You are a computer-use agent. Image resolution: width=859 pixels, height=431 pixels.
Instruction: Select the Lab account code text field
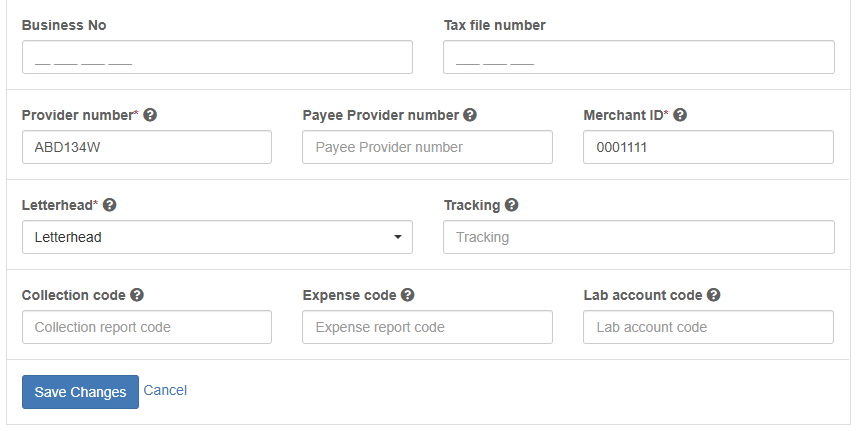point(708,327)
